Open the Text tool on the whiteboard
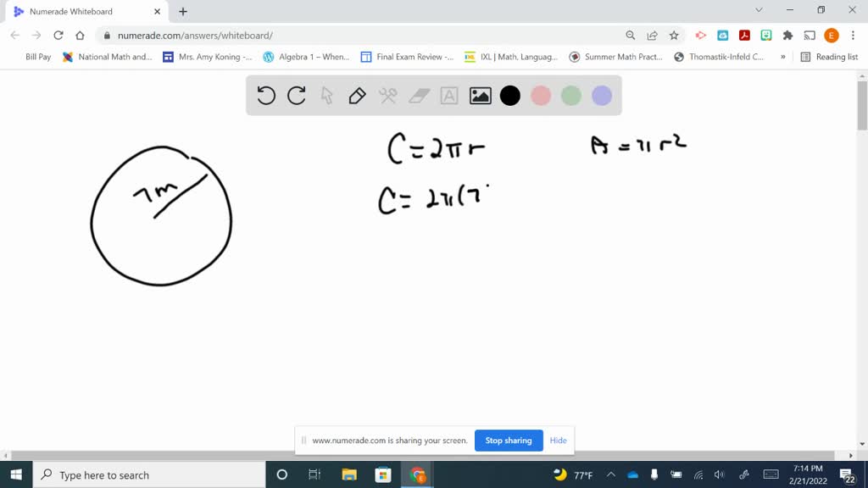868x488 pixels. pos(448,96)
